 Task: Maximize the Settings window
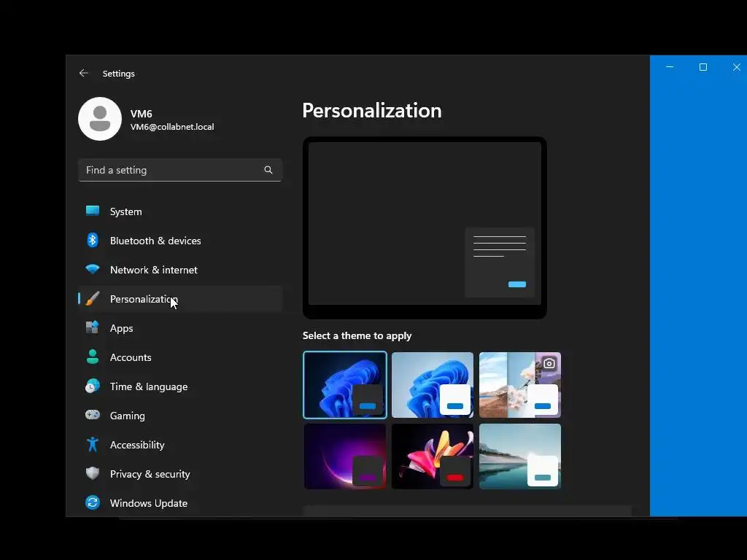click(703, 67)
